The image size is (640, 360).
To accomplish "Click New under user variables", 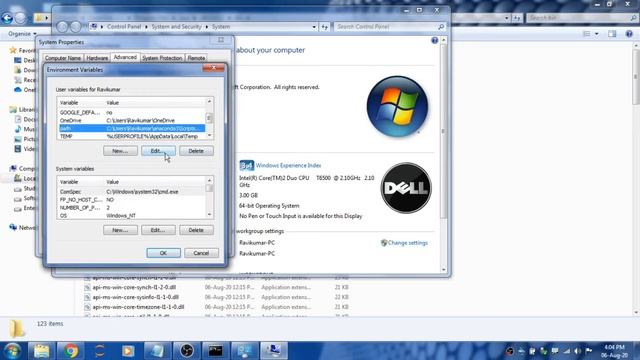I will (120, 151).
